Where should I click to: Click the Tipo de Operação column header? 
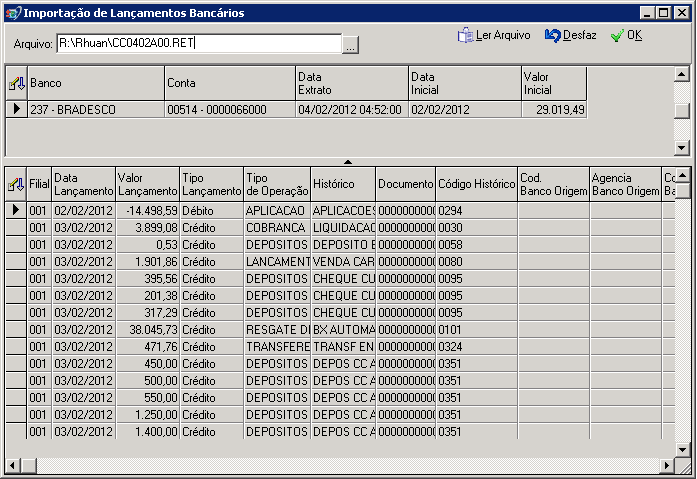(277, 184)
